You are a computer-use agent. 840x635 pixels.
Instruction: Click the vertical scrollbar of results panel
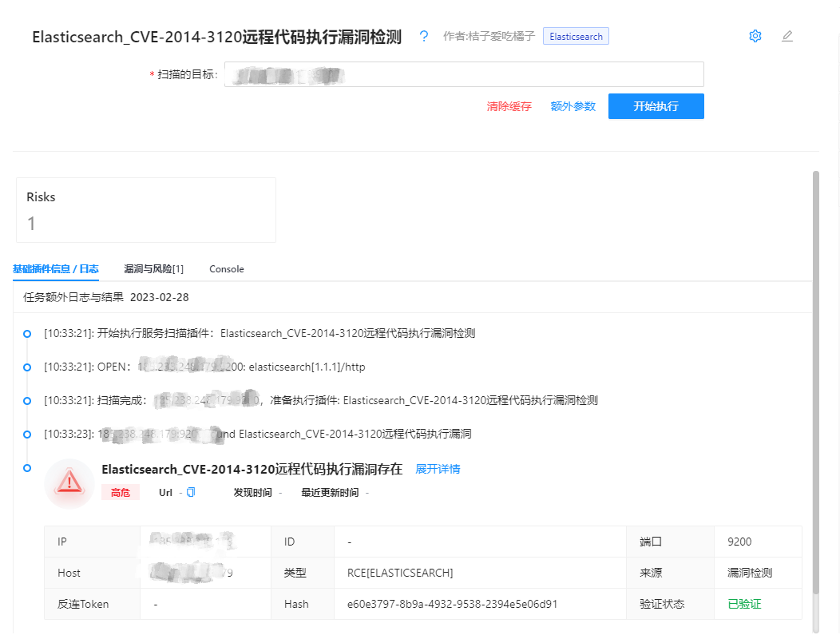coord(816,382)
